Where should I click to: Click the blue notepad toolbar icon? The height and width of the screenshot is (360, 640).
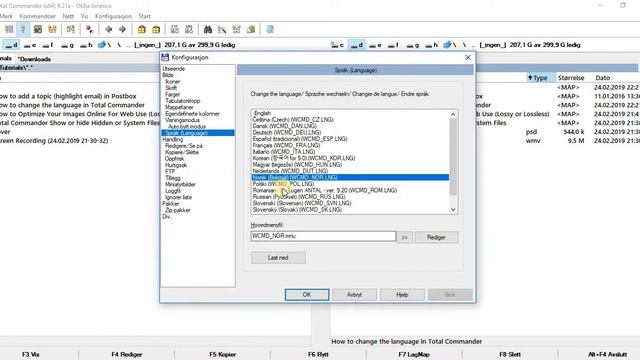click(x=270, y=29)
